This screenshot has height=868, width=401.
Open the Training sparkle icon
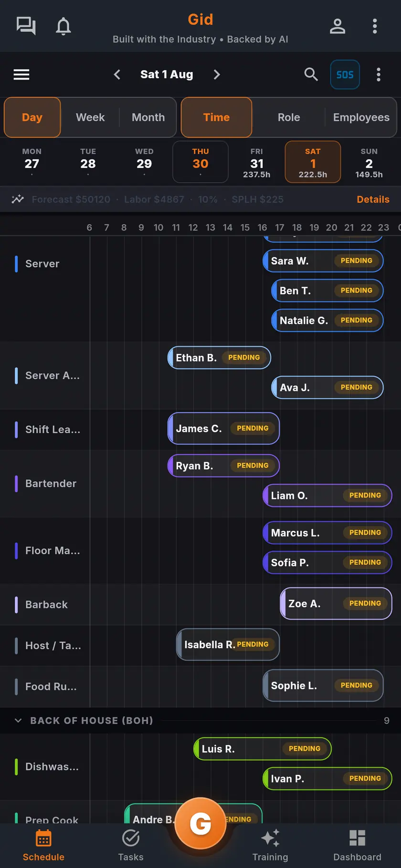pos(270,838)
